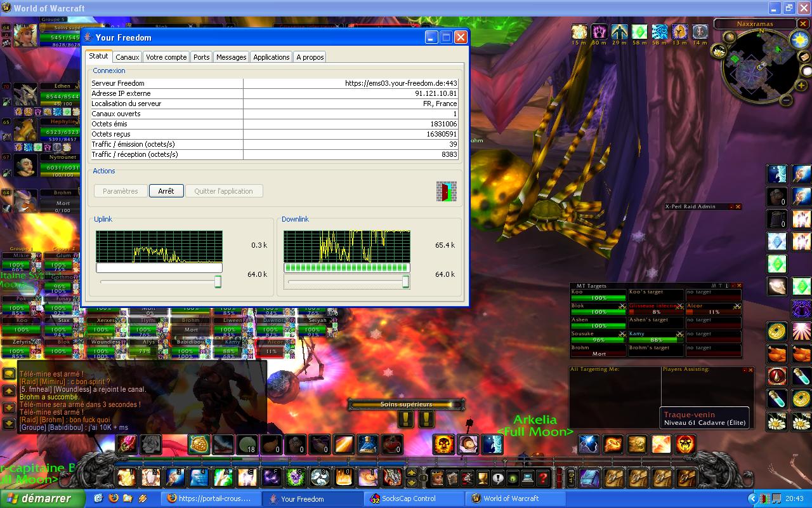
Task: Open the mail icon on the minimap
Action: (805, 57)
